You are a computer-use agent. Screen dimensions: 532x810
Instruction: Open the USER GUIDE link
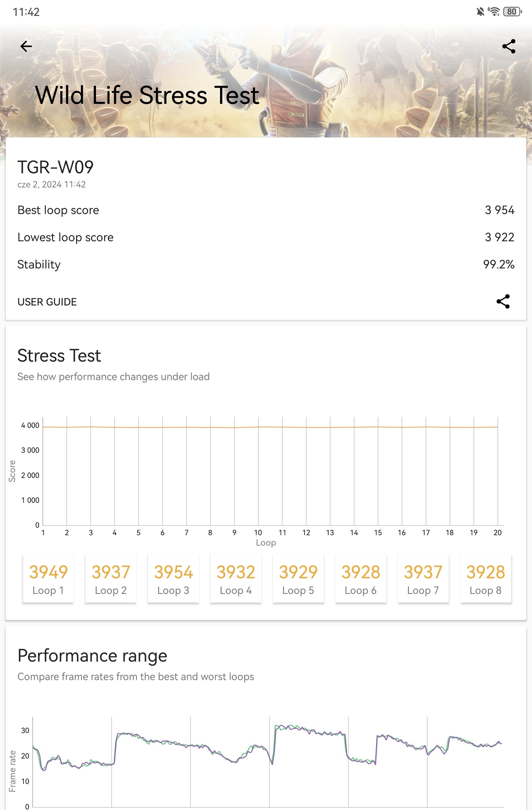coord(47,302)
